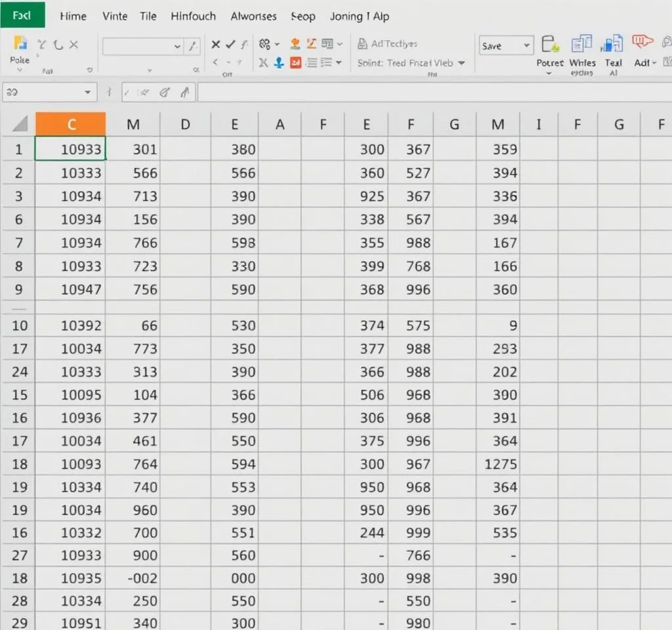The height and width of the screenshot is (630, 672).
Task: Click the Whites document icon
Action: pos(581,45)
